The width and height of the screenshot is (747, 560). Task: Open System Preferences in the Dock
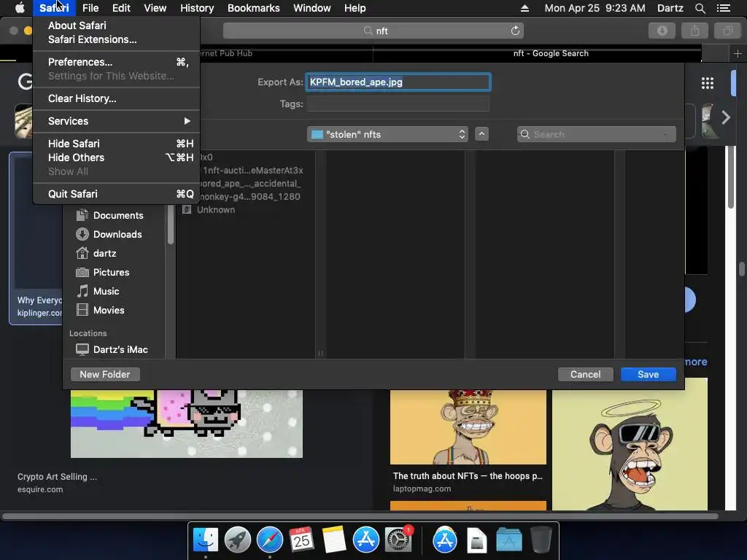(x=398, y=540)
